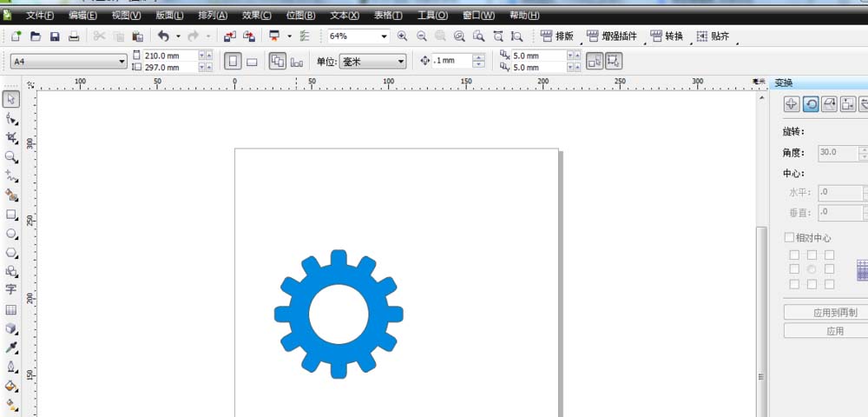Open the 转换 toolbar flyout
Viewport: 868px width, 417px height.
667,36
